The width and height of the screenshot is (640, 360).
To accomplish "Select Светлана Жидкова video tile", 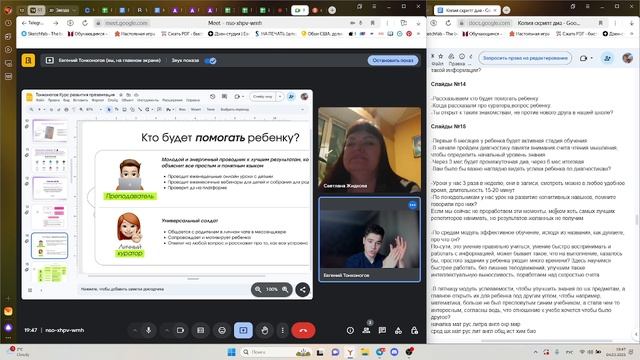I will coord(369,150).
